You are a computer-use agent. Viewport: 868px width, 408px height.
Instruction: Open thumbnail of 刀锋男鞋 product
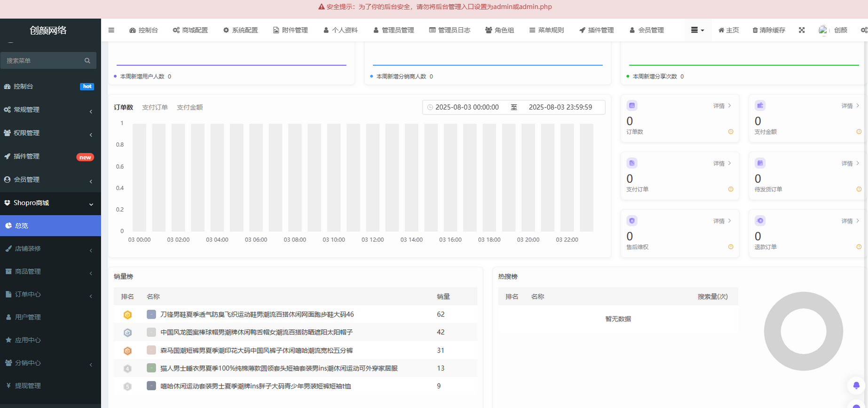coord(151,314)
